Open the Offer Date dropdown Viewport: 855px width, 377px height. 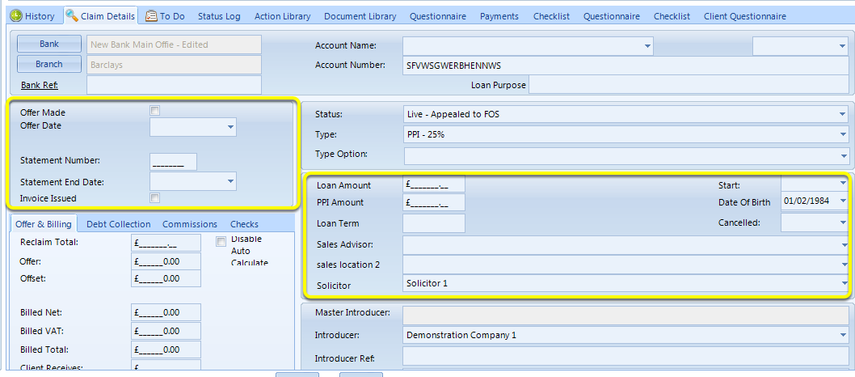[x=230, y=127]
